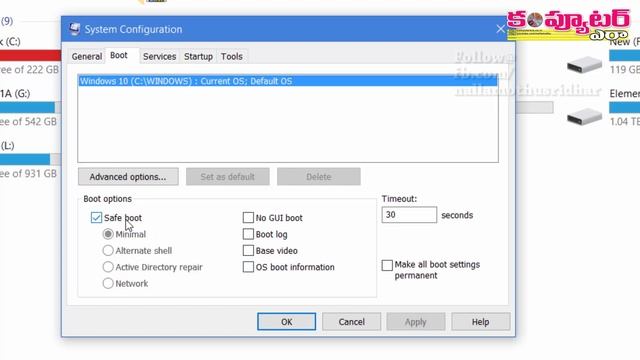Confirm with the OK button
The width and height of the screenshot is (640, 360).
point(287,322)
